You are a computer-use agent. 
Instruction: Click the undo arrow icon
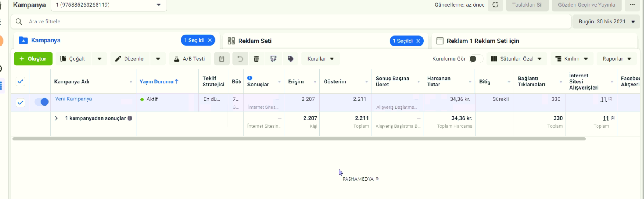click(240, 59)
